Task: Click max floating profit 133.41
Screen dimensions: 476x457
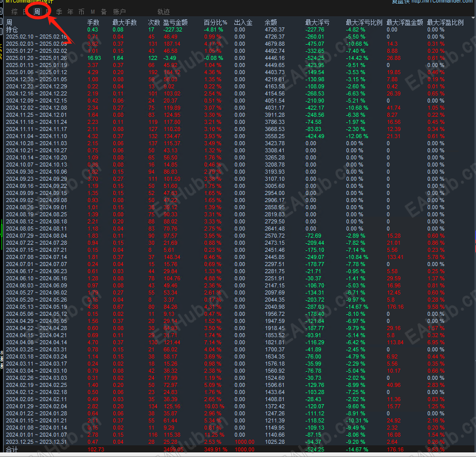Action: (x=395, y=257)
